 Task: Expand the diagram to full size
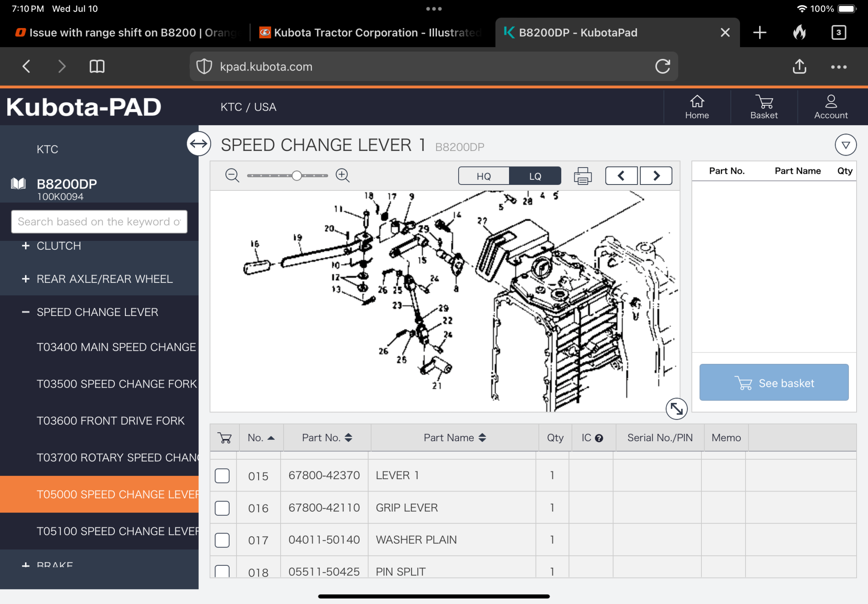[676, 409]
